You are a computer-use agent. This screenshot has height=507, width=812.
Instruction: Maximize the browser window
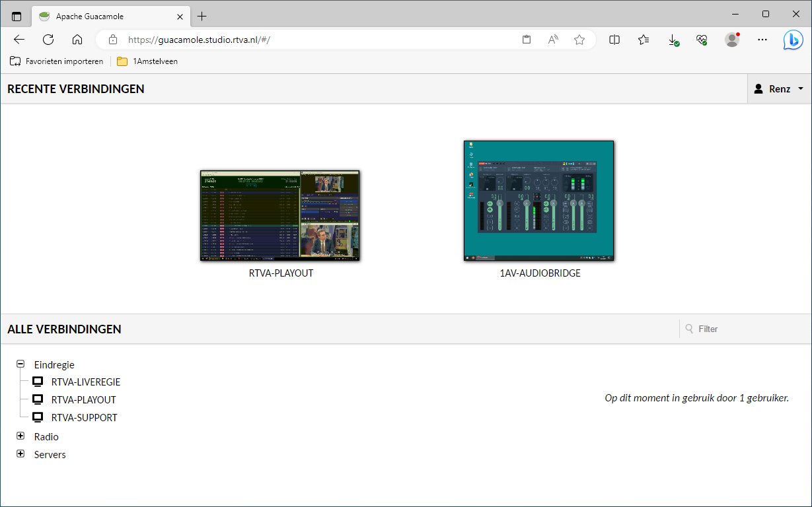(766, 14)
